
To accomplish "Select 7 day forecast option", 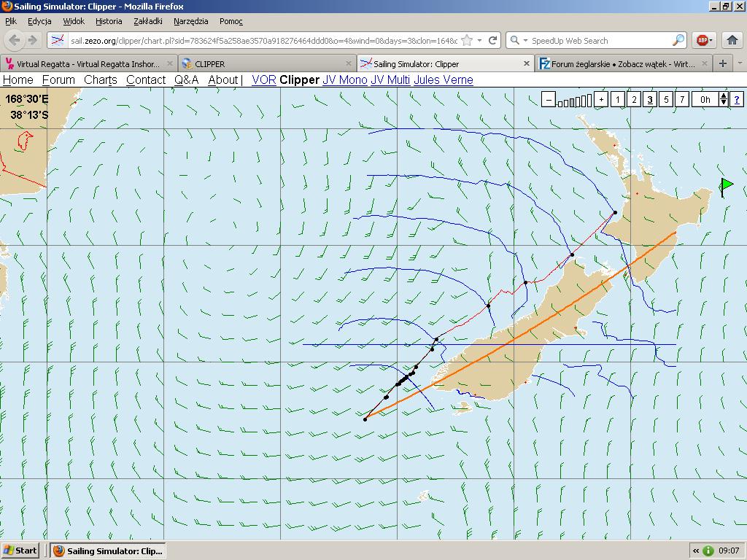I will [682, 100].
